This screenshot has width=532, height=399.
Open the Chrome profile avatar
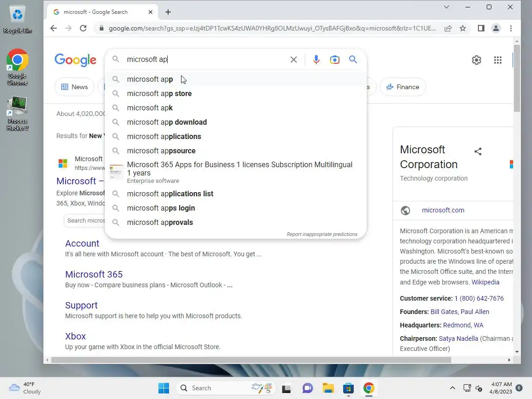pyautogui.click(x=496, y=29)
